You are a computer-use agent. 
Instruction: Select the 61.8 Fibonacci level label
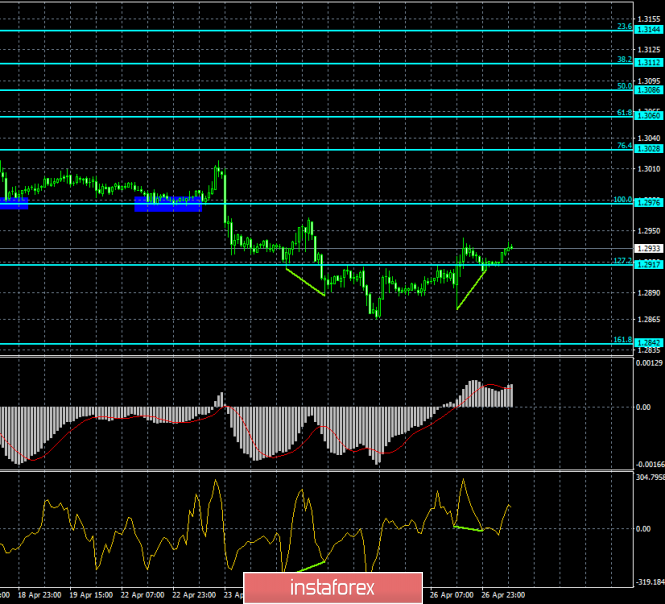coord(624,113)
